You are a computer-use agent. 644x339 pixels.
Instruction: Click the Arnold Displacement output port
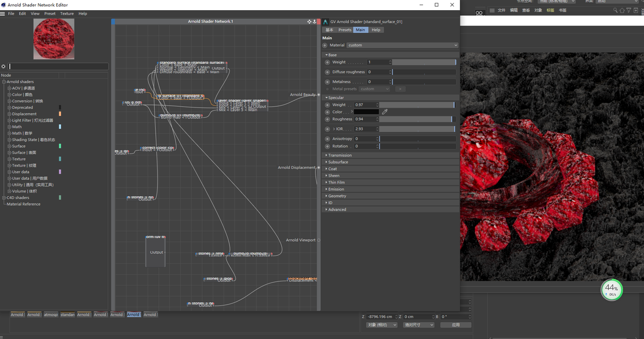318,167
